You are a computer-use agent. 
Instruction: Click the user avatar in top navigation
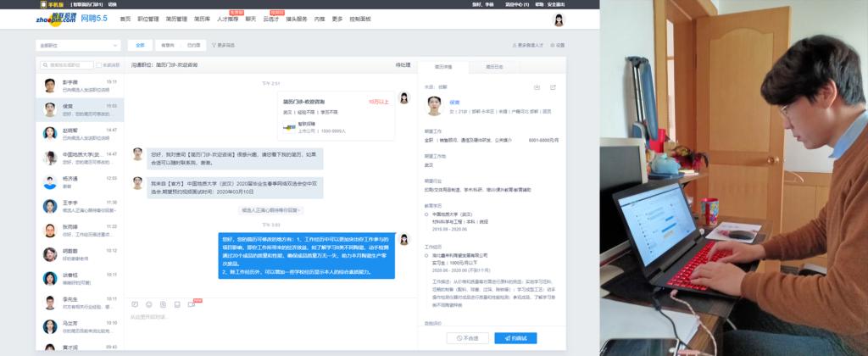(x=559, y=19)
